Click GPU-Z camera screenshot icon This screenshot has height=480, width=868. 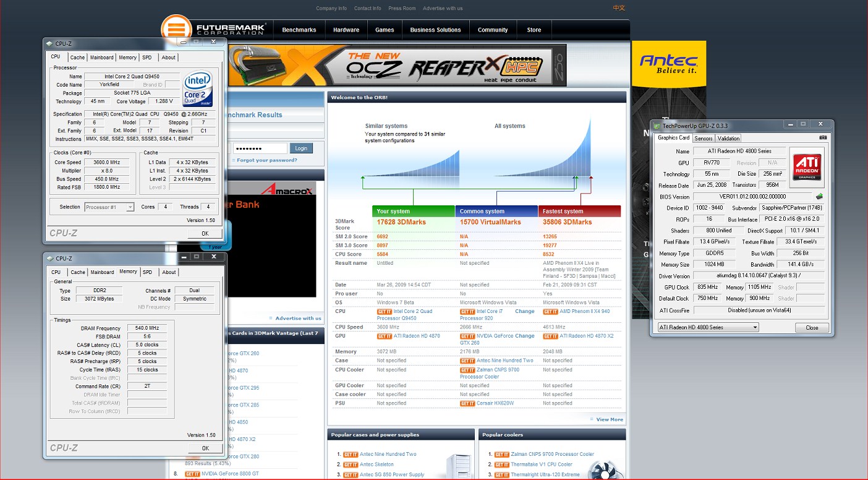click(x=823, y=137)
